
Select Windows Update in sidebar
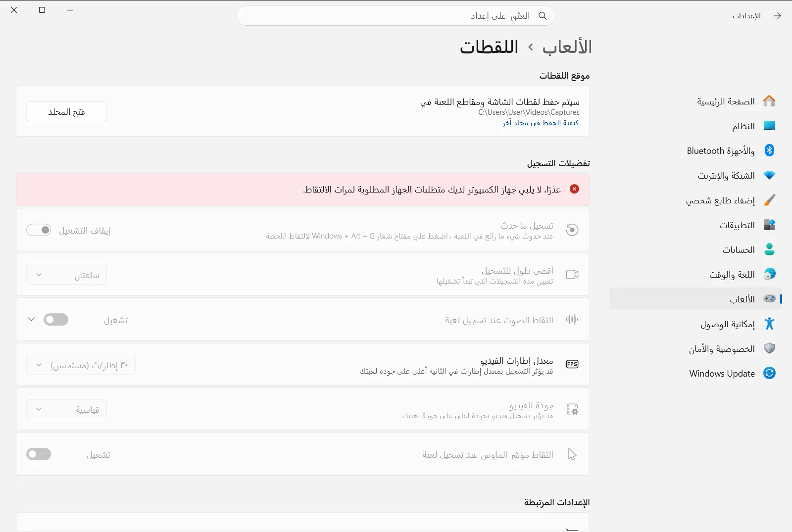(695, 373)
